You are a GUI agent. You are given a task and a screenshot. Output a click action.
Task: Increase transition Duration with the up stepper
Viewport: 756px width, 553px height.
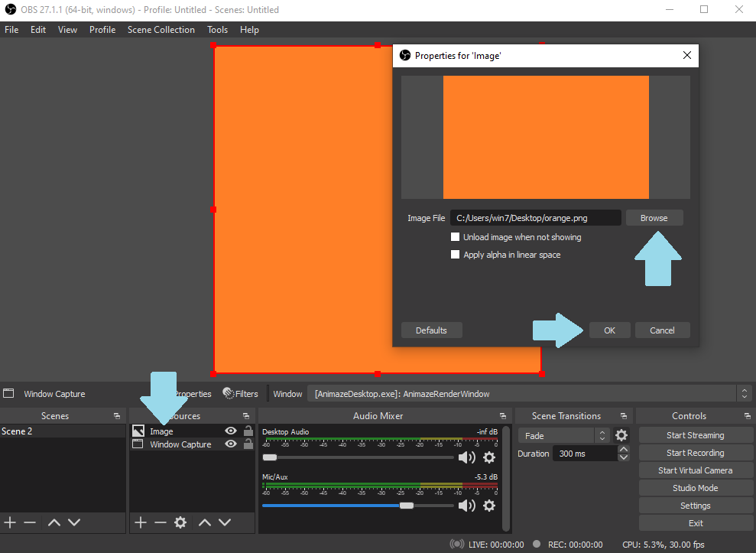625,448
